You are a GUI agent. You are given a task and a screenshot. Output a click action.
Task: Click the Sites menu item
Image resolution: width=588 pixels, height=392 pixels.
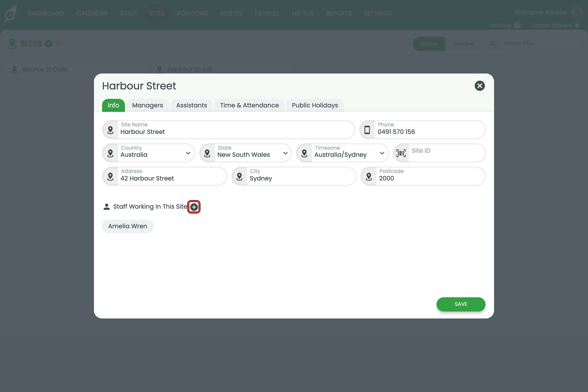(157, 13)
